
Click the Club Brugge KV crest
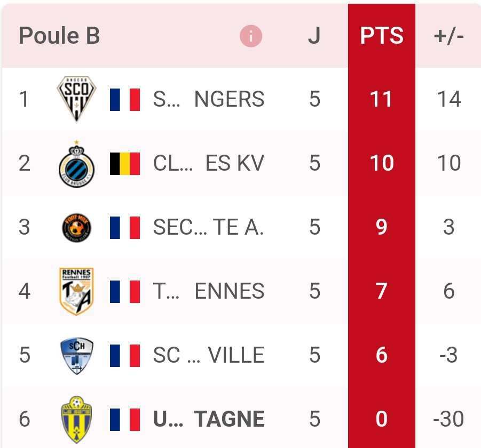coord(76,164)
